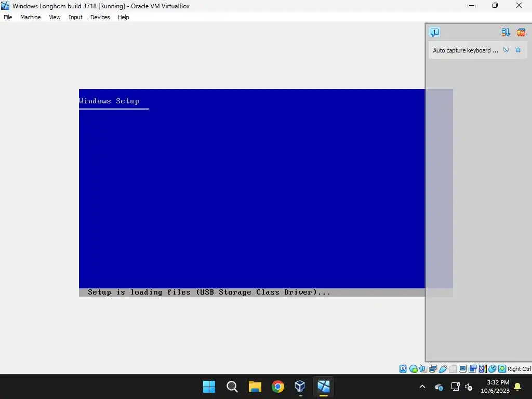Click the hard disk activity status icon
The image size is (532, 399).
pos(403,369)
